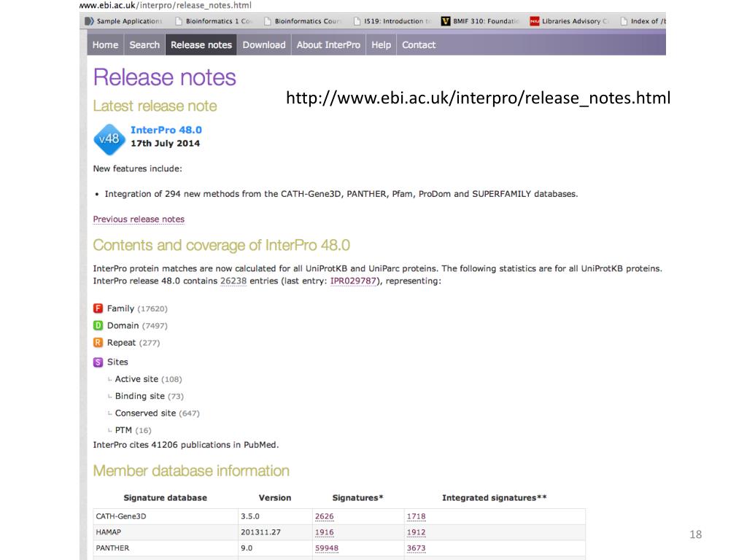Click the Signature database column header
Screen dimensions: 747x560
click(x=166, y=497)
